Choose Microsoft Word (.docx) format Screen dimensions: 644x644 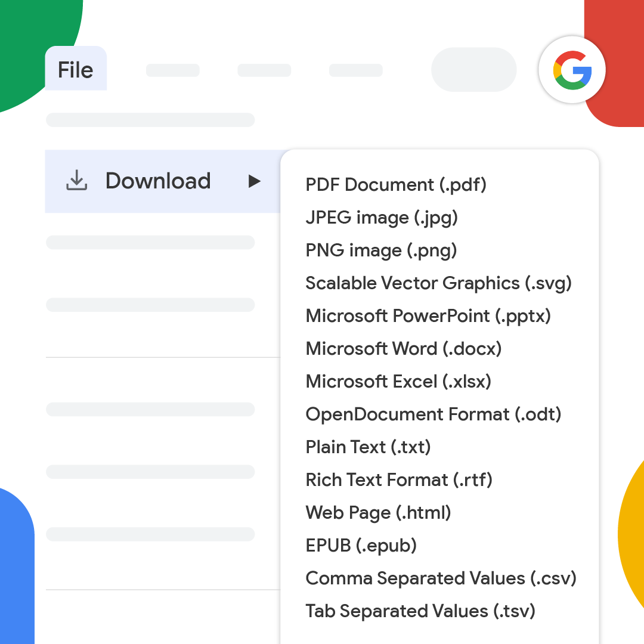click(403, 349)
